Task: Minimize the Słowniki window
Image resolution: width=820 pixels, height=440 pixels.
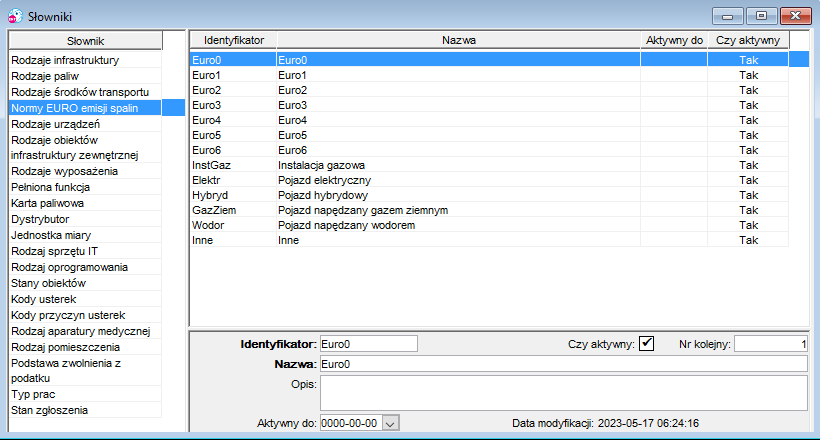Action: pyautogui.click(x=727, y=16)
